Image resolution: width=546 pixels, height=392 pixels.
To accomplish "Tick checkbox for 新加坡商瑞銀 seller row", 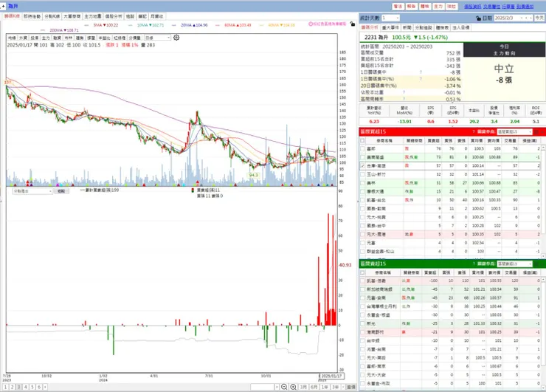I will [x=362, y=289].
